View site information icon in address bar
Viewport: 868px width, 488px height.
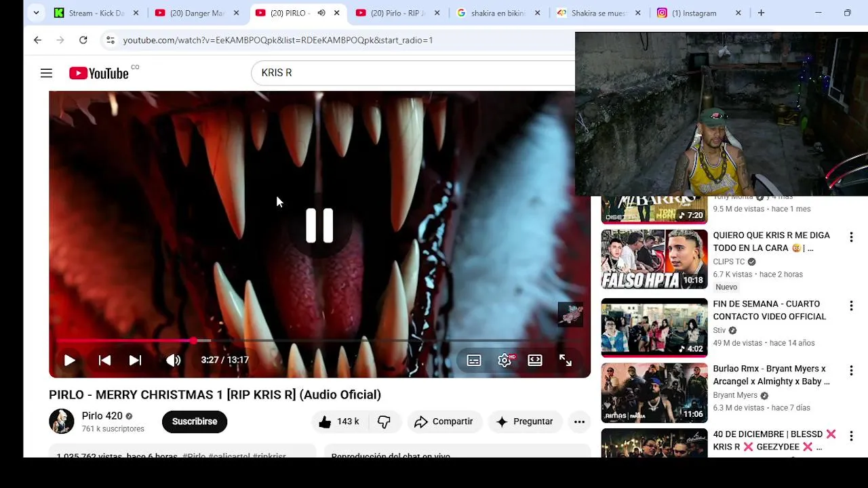[x=111, y=40]
